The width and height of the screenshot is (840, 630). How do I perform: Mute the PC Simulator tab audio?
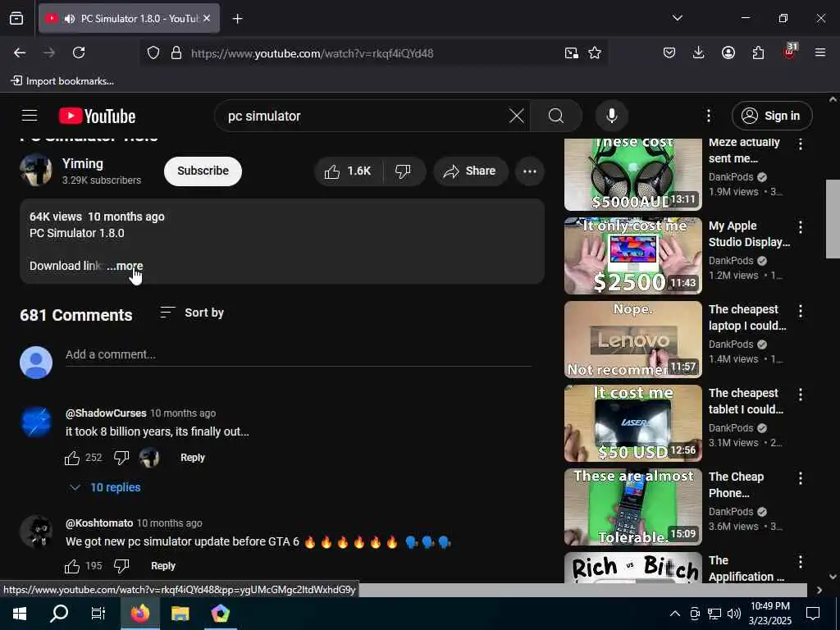69,19
